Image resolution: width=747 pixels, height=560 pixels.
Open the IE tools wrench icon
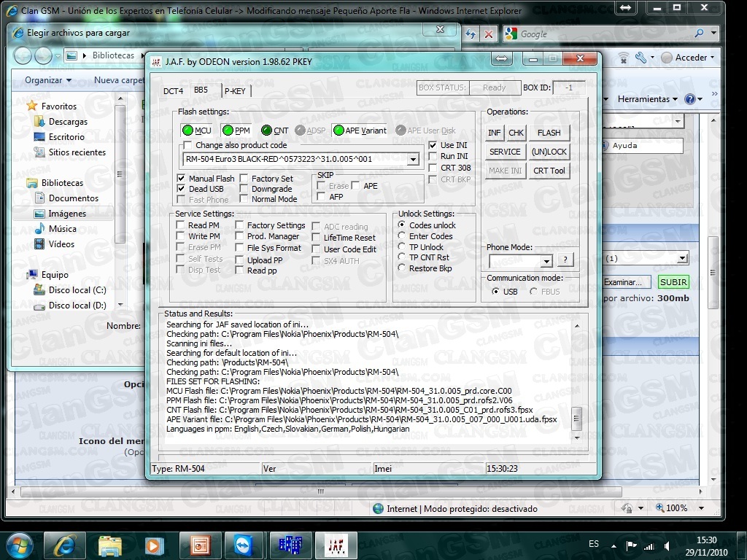(640, 58)
